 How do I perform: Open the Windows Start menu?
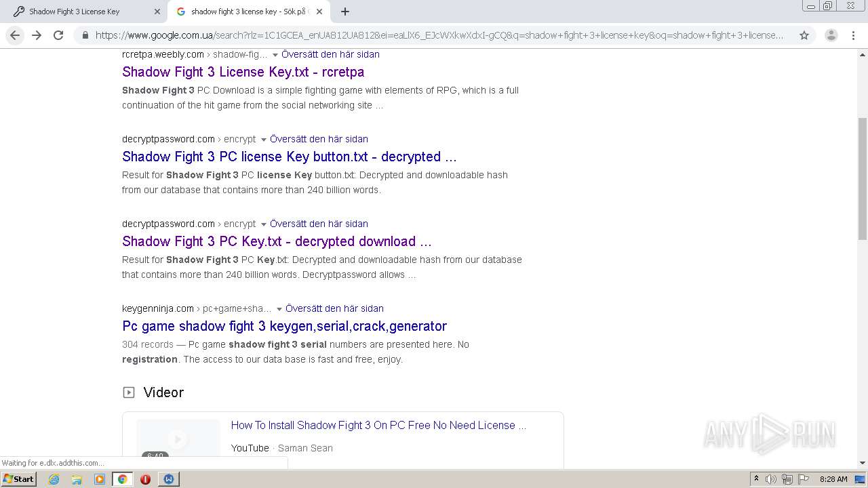tap(18, 479)
